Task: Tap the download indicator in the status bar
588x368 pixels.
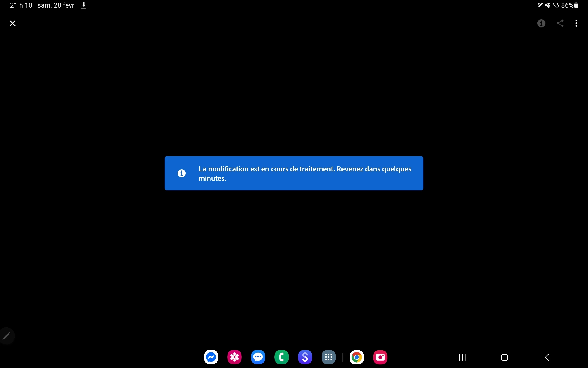Action: click(84, 5)
